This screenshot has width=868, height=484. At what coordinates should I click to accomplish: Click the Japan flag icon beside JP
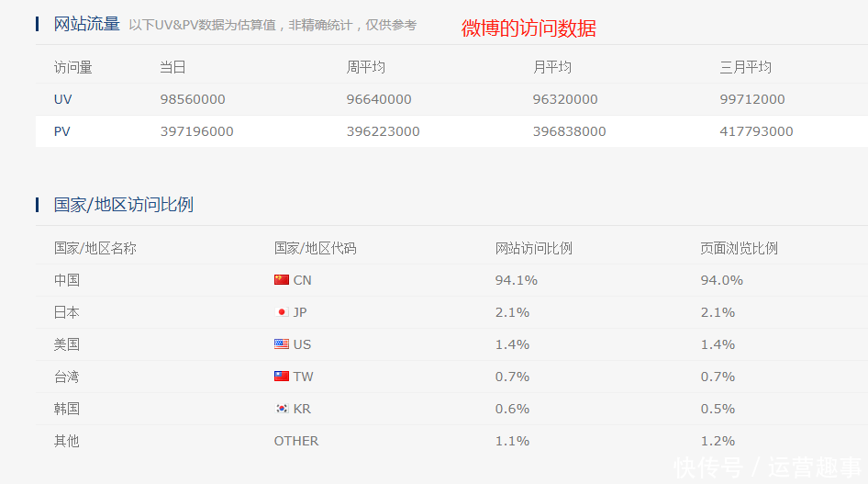(281, 311)
